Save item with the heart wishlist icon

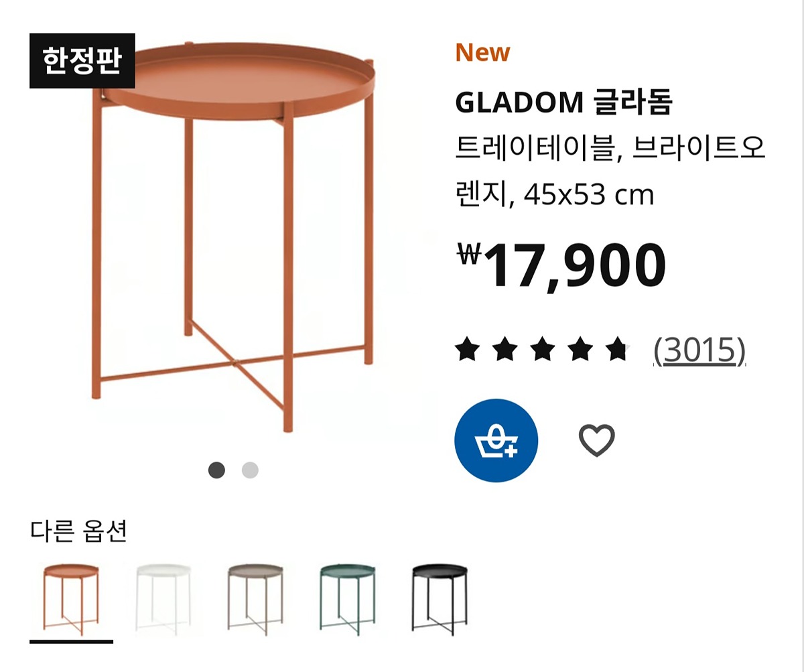[596, 440]
